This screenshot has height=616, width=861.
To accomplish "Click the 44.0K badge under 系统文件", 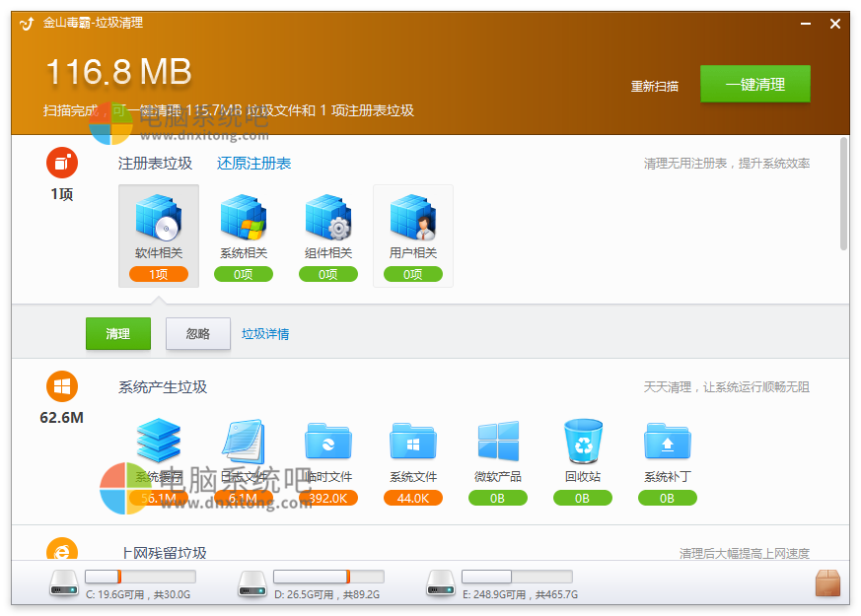I will point(413,498).
